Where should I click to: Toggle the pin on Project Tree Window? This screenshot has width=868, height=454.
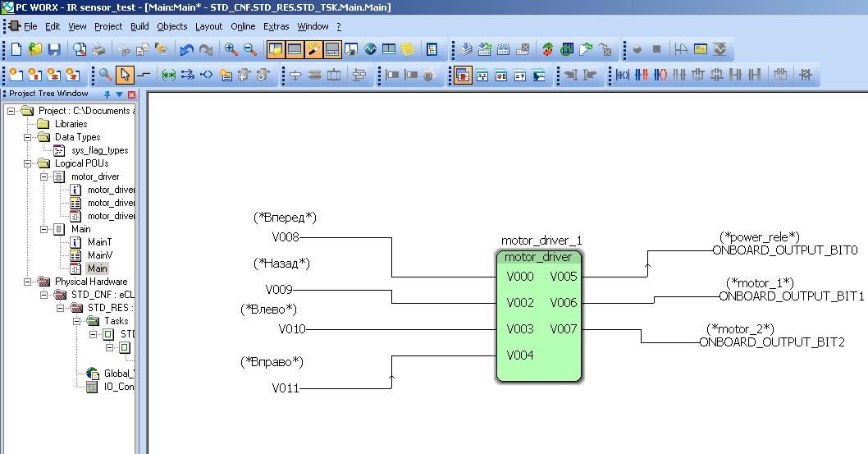[107, 94]
